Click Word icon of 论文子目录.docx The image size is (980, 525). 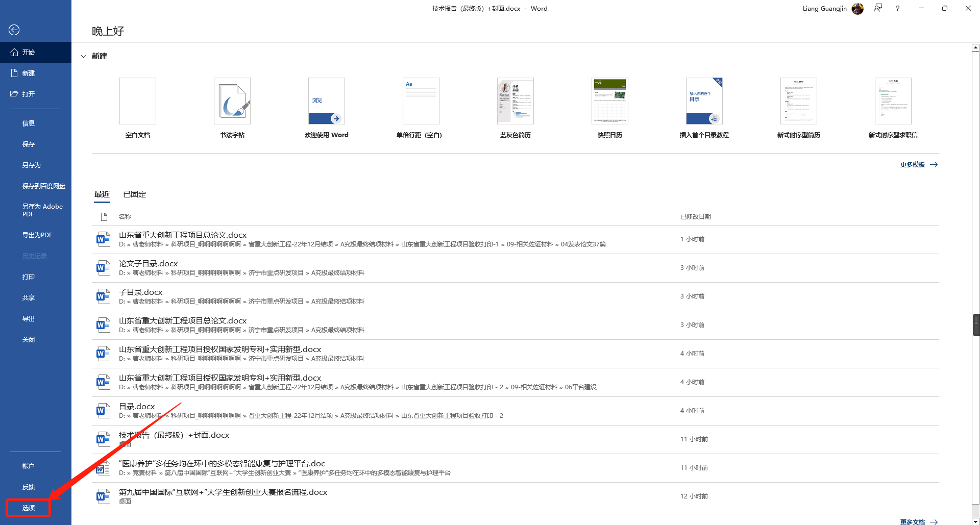coord(103,268)
